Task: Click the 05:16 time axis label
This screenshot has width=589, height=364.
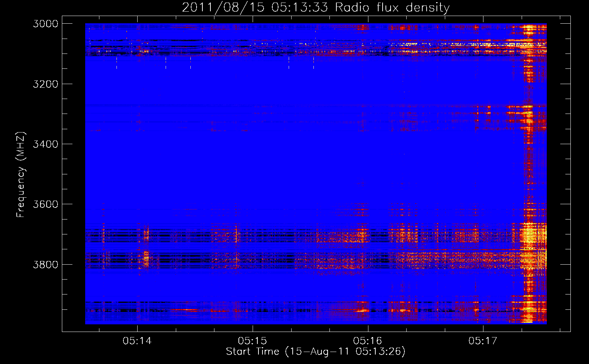Action: tap(368, 341)
